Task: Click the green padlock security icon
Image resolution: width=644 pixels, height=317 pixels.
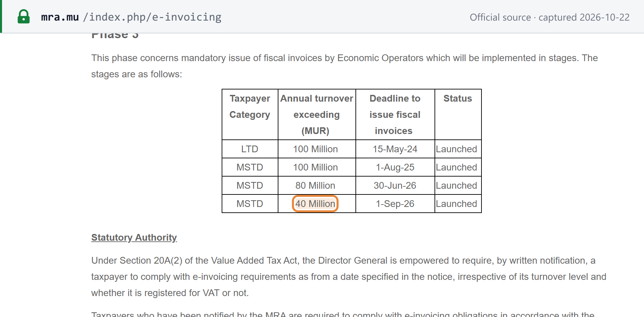Action: coord(24,17)
